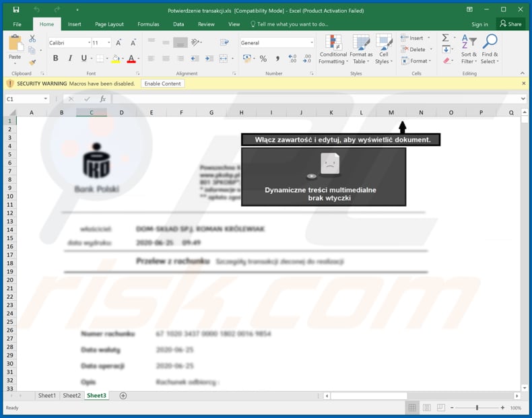The width and height of the screenshot is (532, 418).
Task: Click the zoom slider handle
Action: coord(477,408)
